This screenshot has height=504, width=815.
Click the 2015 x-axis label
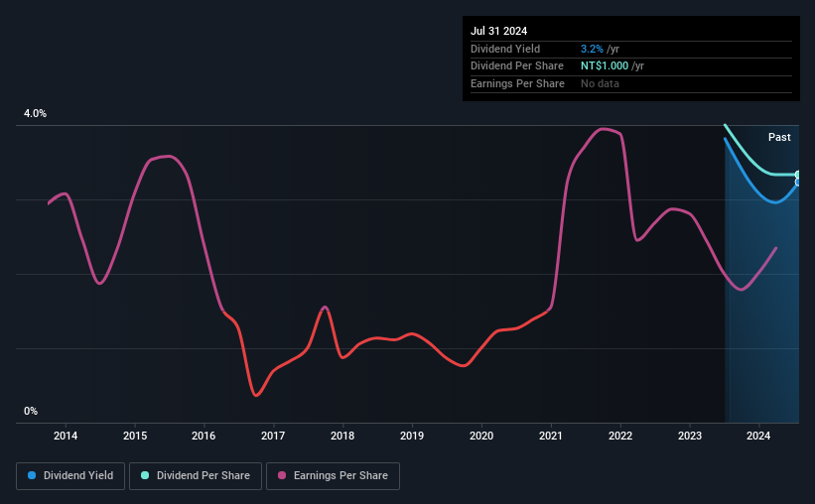click(x=135, y=436)
